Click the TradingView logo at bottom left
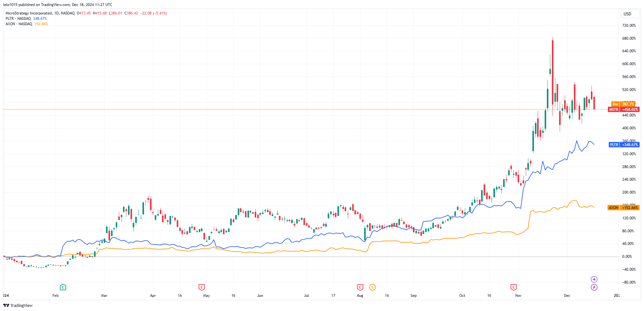This screenshot has width=644, height=311. (x=18, y=305)
